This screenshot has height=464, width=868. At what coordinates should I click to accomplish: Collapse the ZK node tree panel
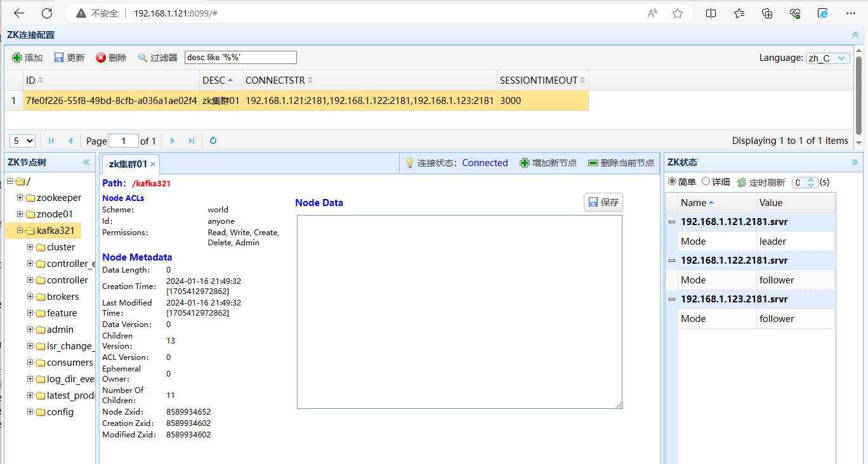pyautogui.click(x=87, y=162)
